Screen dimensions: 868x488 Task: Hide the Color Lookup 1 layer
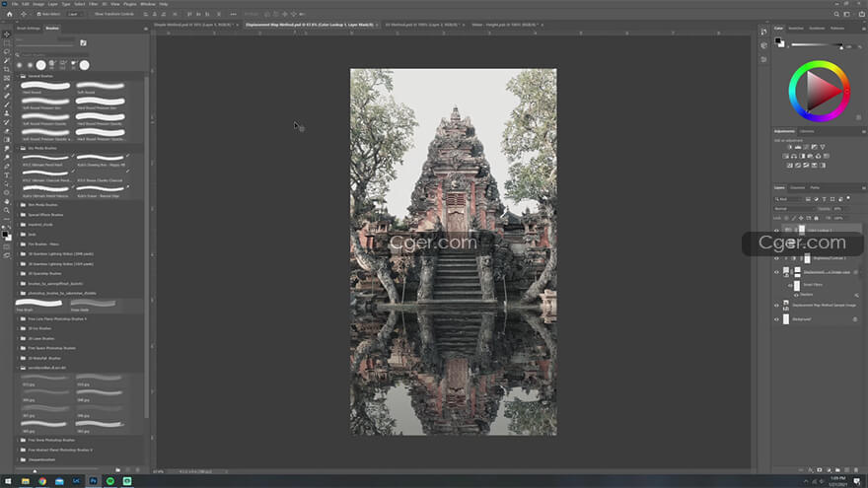[x=776, y=231]
